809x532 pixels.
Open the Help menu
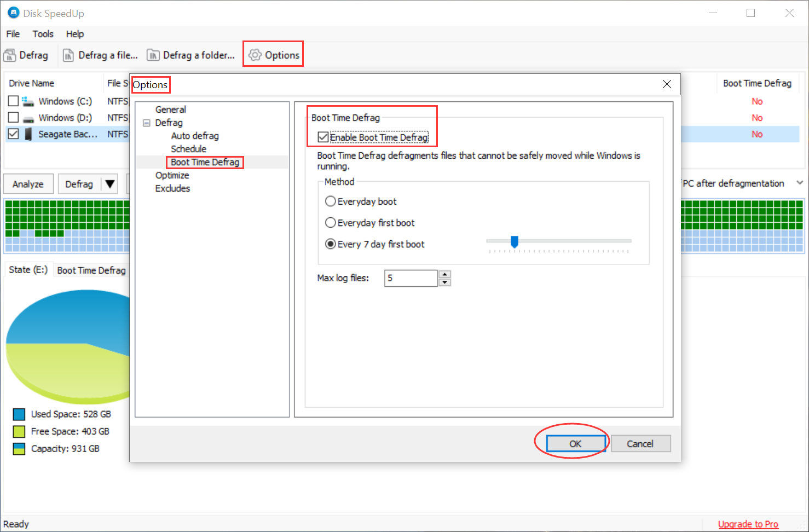(75, 34)
